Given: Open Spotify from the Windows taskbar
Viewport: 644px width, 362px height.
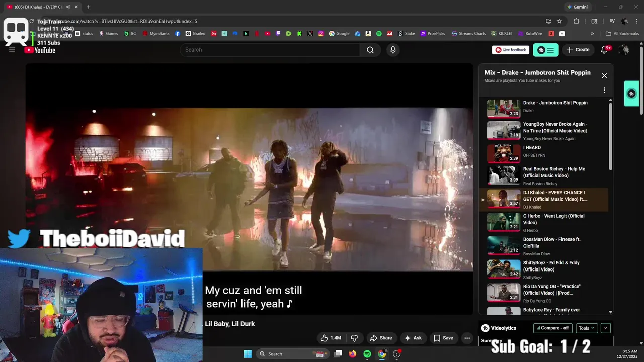Looking at the screenshot, I should (x=367, y=354).
